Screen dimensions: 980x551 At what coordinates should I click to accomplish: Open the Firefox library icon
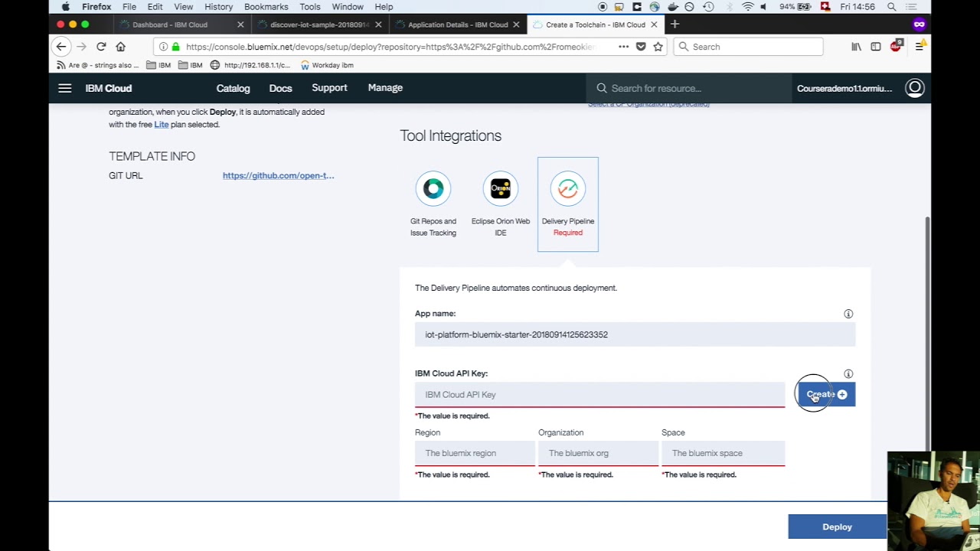click(x=856, y=47)
